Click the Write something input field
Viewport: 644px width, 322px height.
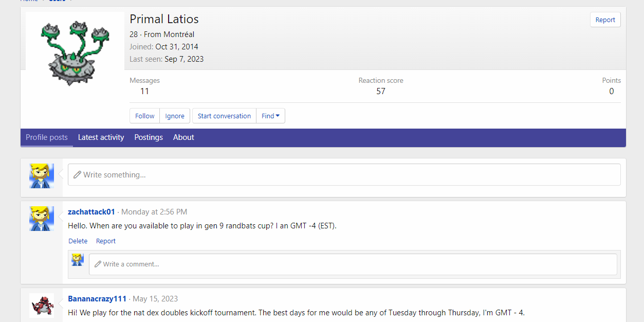click(344, 175)
